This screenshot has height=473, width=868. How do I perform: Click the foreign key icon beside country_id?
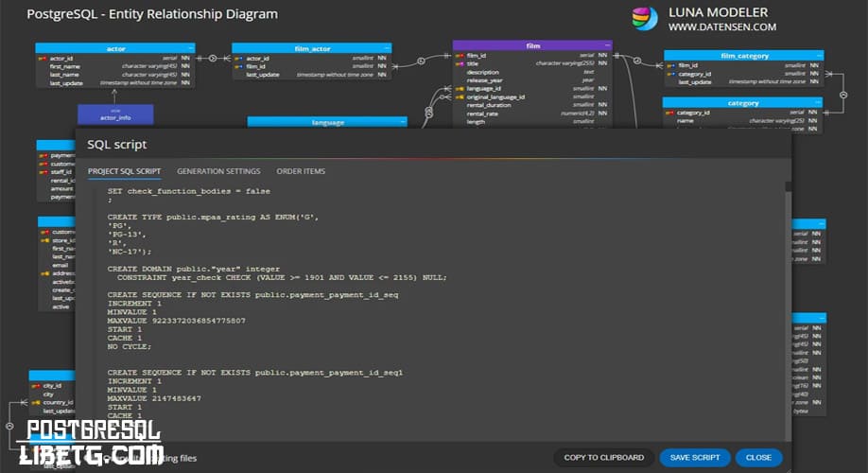pyautogui.click(x=36, y=403)
